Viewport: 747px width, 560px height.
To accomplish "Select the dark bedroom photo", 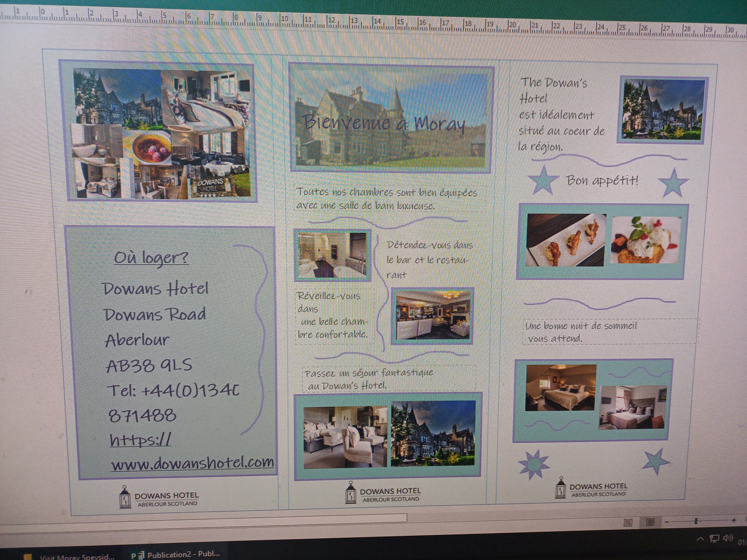I will tap(561, 388).
